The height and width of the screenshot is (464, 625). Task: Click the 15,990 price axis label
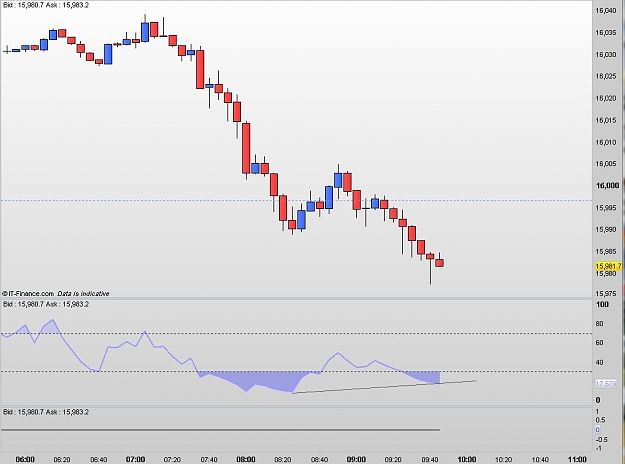[606, 230]
